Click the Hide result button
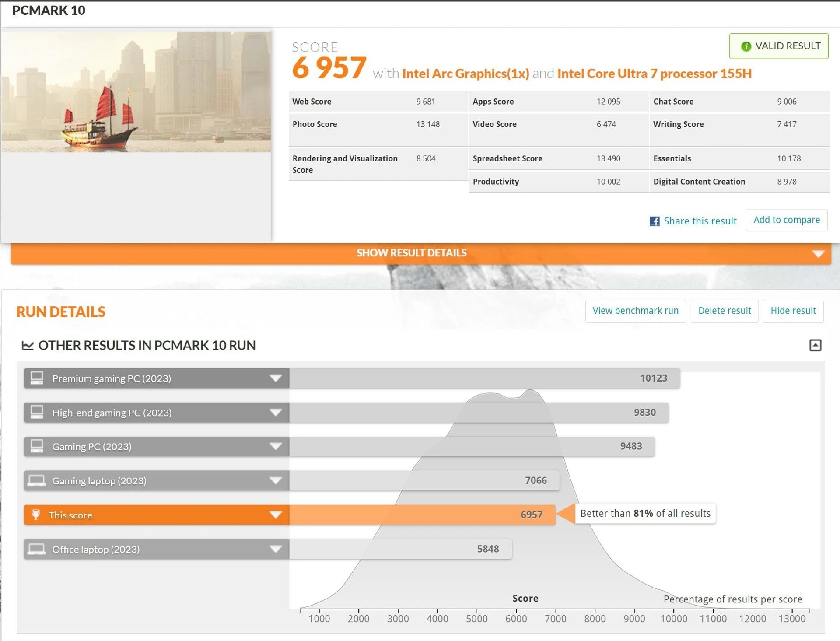840x641 pixels. click(x=793, y=311)
